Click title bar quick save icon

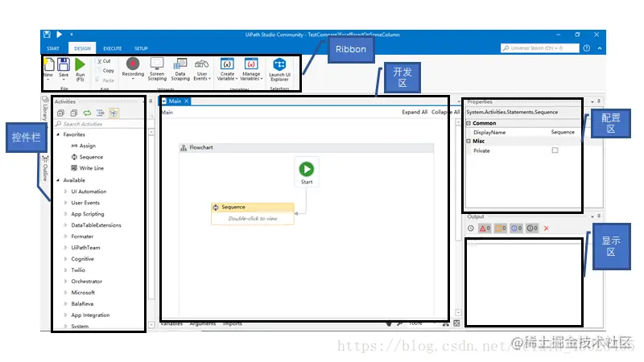click(47, 35)
